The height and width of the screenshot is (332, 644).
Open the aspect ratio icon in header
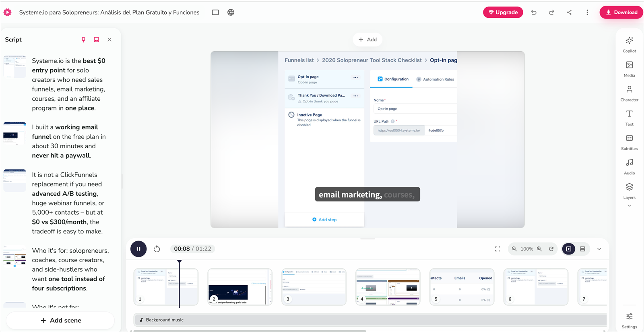click(x=215, y=12)
